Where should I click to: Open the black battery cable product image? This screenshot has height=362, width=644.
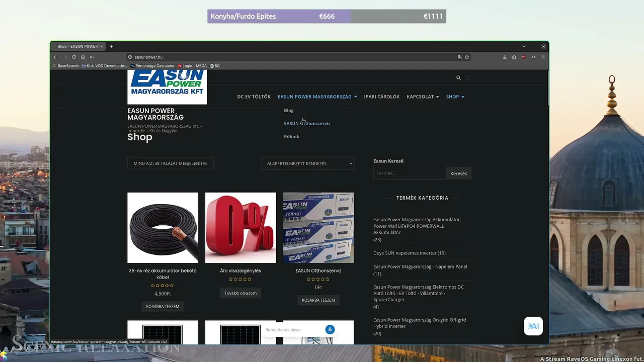pyautogui.click(x=163, y=228)
